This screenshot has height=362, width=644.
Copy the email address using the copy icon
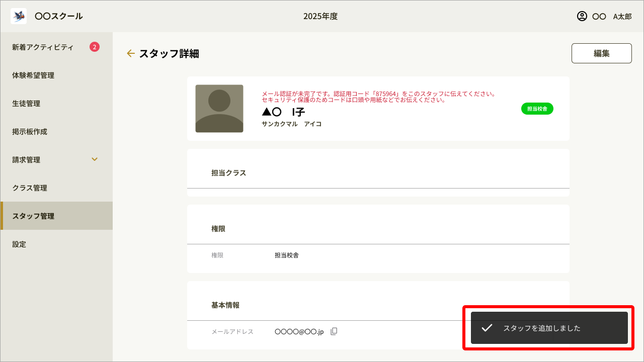334,331
